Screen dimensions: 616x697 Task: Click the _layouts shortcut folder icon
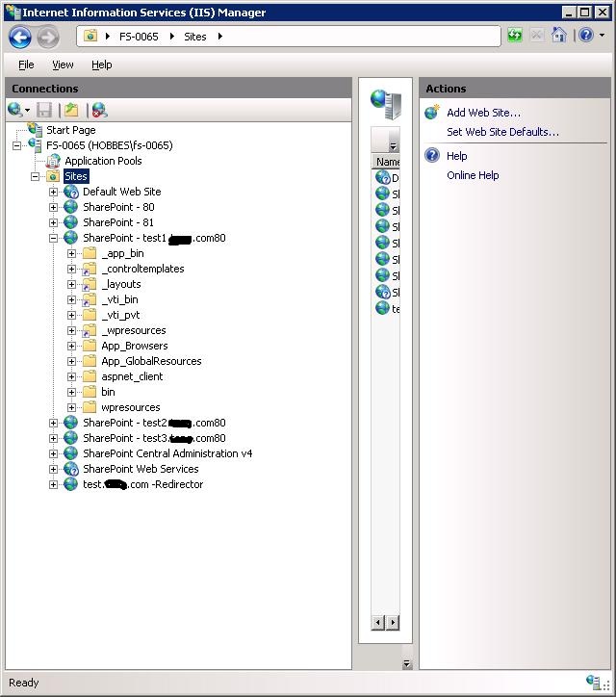pyautogui.click(x=90, y=284)
